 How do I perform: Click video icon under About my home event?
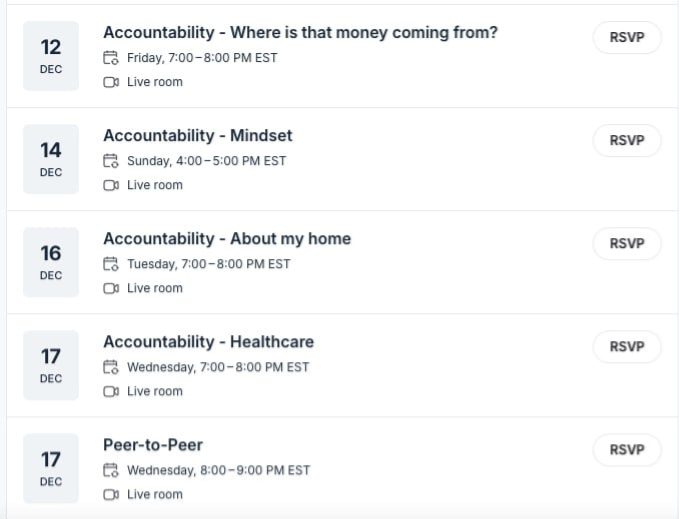pyautogui.click(x=111, y=288)
